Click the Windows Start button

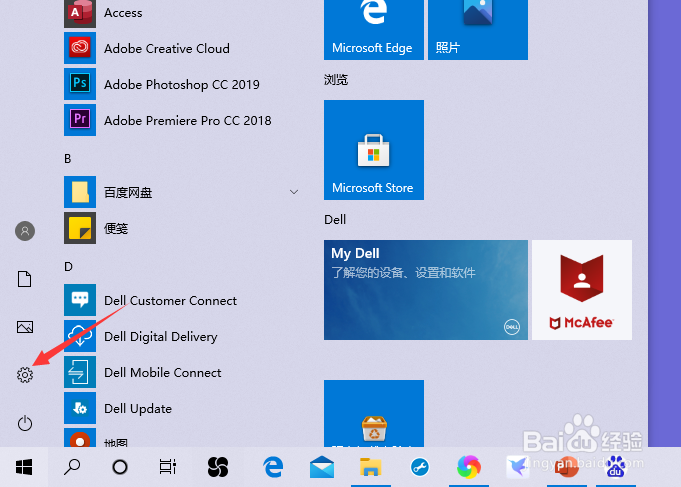tap(24, 467)
